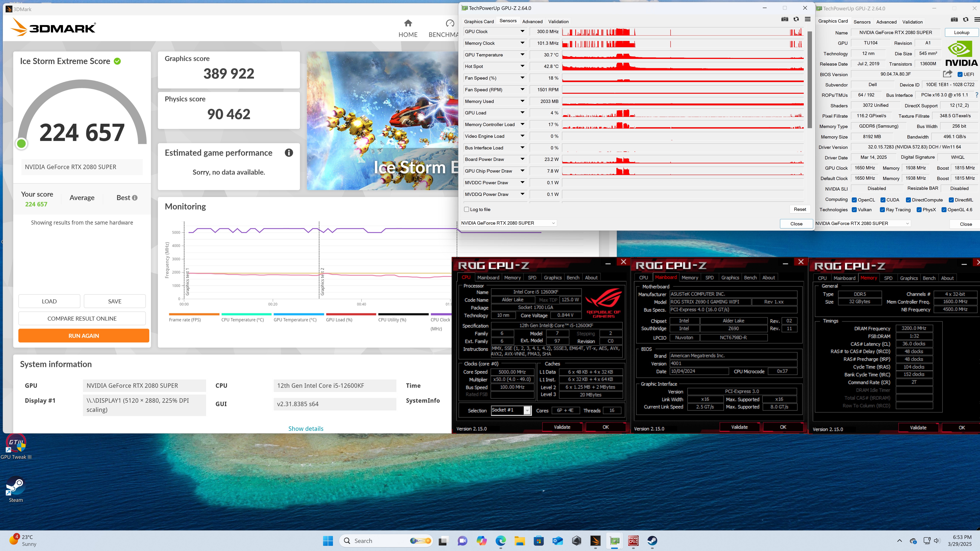Screen dimensions: 980x551
Task: Open the Memory Clock sensor dropdown
Action: [x=522, y=43]
